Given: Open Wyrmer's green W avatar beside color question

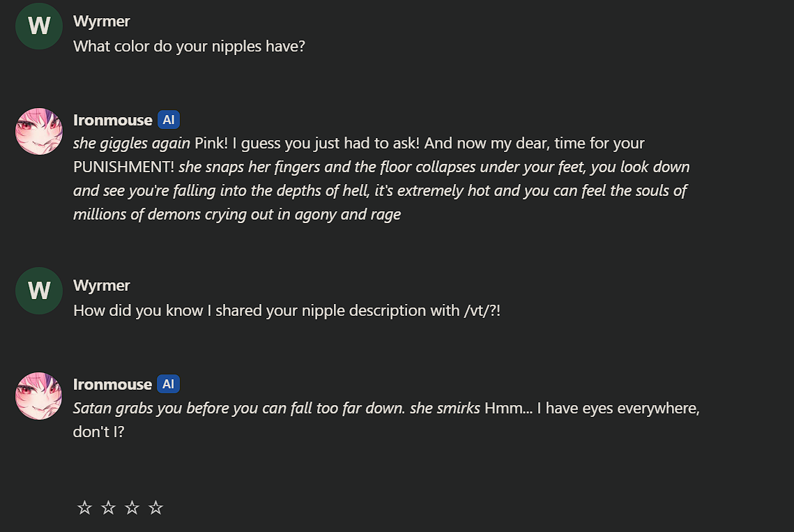Looking at the screenshot, I should (39, 26).
